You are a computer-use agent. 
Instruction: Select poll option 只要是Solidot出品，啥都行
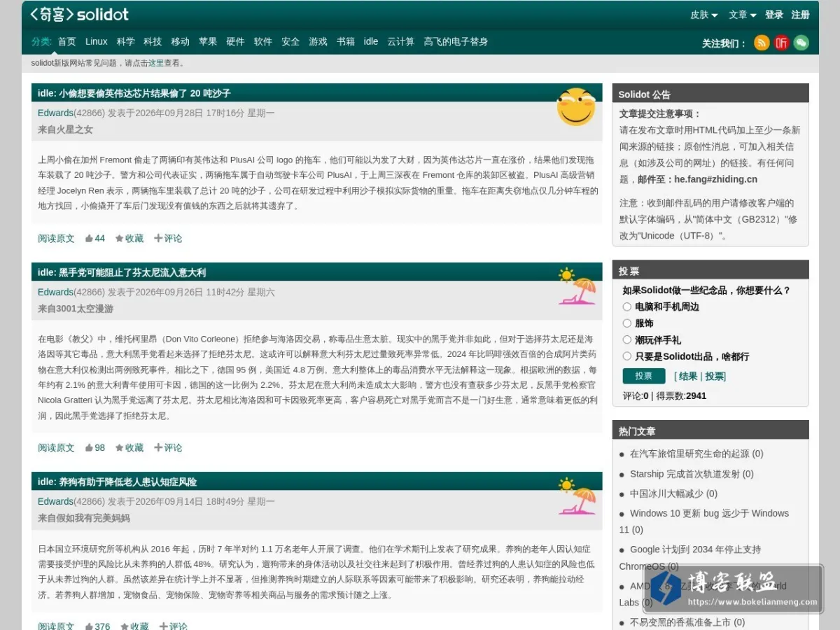627,356
